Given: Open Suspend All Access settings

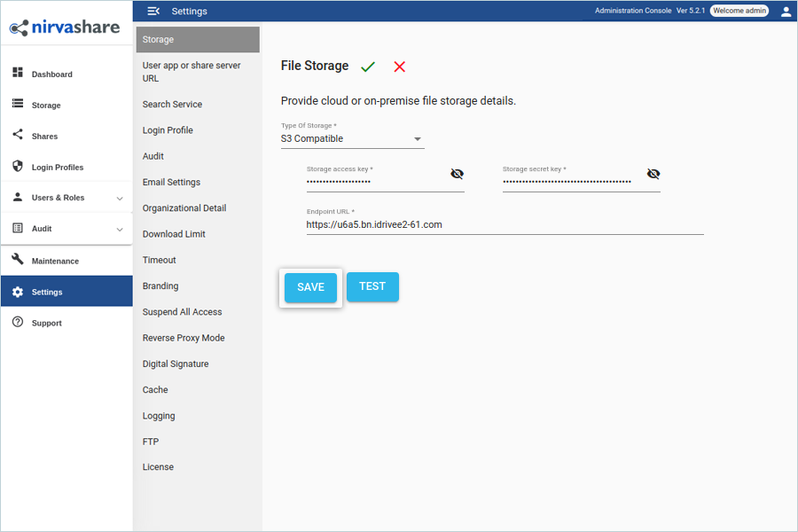Looking at the screenshot, I should click(x=182, y=312).
